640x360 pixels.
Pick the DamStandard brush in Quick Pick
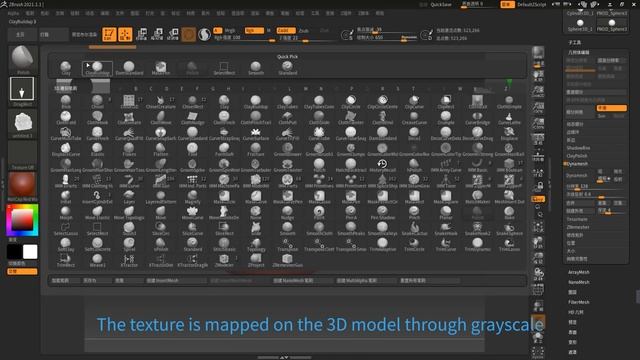(x=129, y=68)
